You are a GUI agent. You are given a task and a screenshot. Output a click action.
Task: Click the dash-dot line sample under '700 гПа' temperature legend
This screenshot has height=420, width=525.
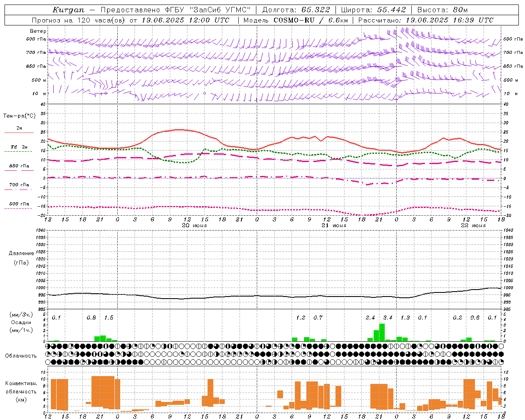[x=18, y=190]
